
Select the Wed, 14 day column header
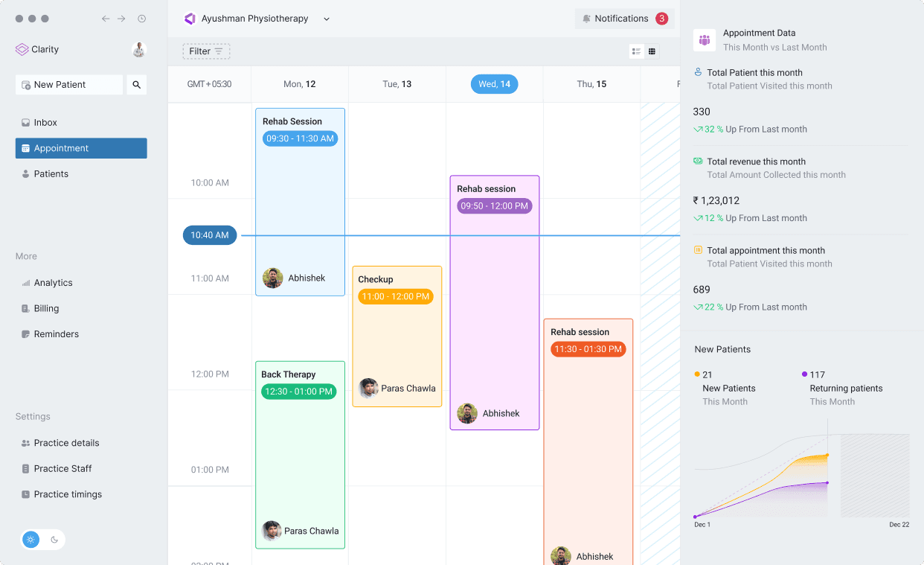tap(494, 84)
